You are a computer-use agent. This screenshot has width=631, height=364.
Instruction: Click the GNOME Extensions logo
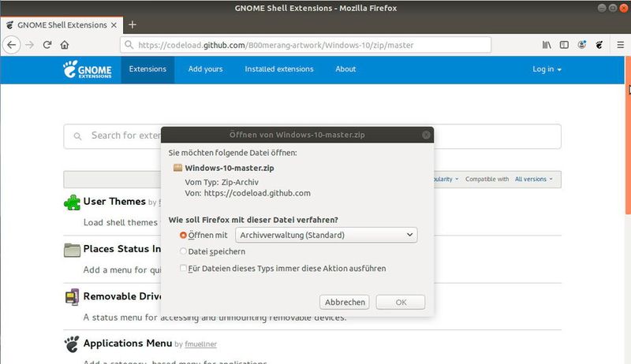tap(88, 69)
